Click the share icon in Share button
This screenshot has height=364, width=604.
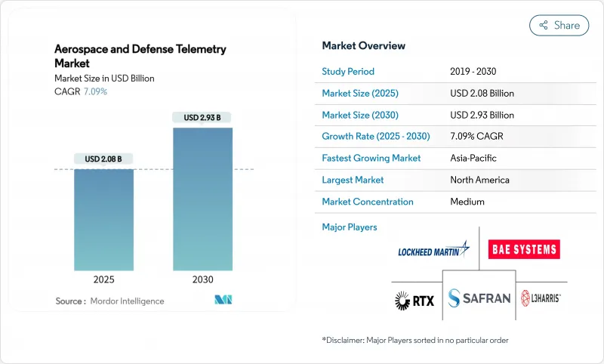543,25
